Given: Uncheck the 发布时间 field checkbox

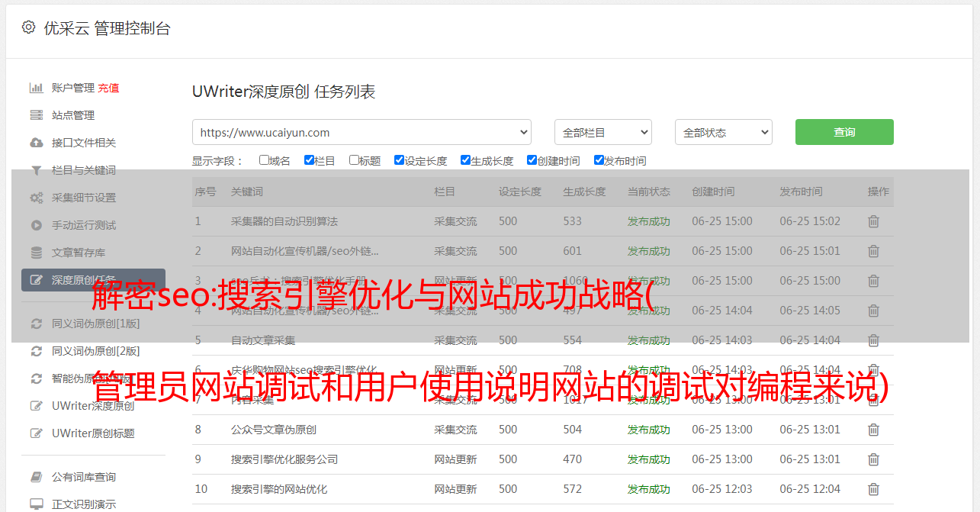Looking at the screenshot, I should pos(599,160).
